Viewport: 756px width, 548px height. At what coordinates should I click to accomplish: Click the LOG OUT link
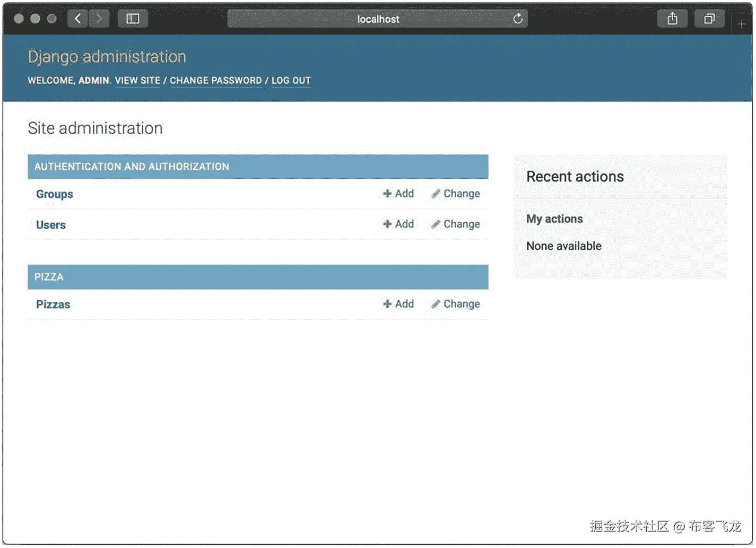291,81
